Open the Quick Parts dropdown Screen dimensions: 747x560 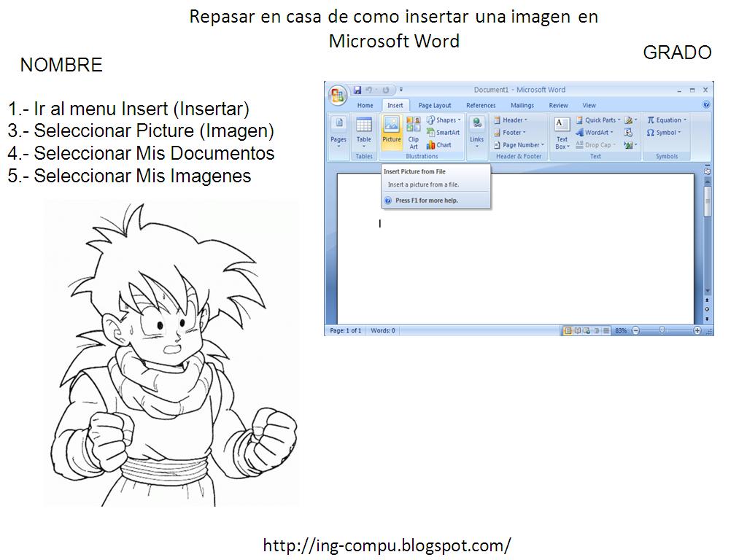(598, 120)
